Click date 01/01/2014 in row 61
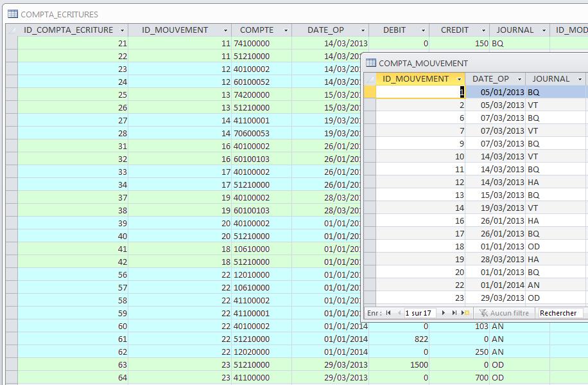Screen dimensions: 588x385 coord(331,339)
